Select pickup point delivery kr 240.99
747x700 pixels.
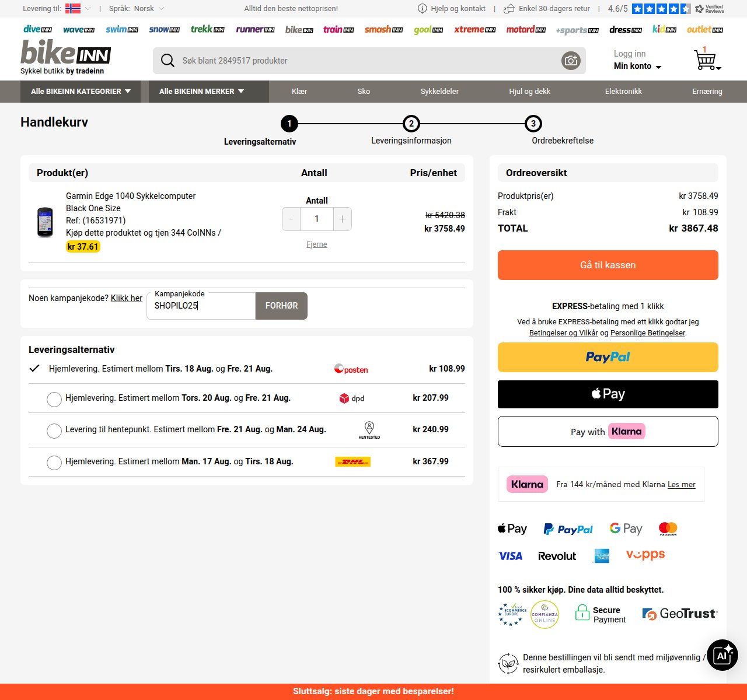point(54,430)
